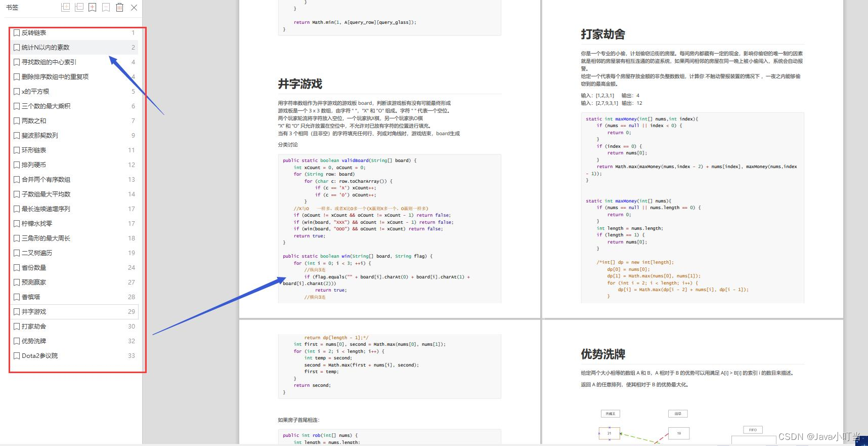This screenshot has width=868, height=446.
Task: Open the 合并两个有序数组 bookmark
Action: tap(74, 180)
